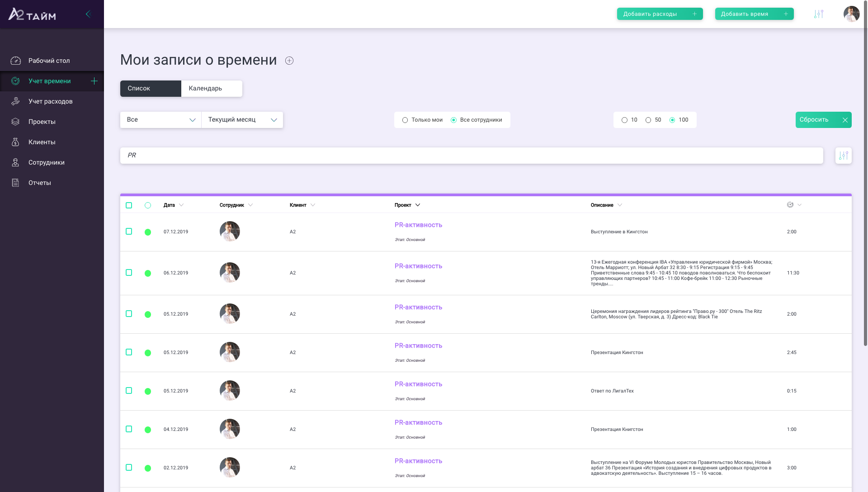Sort by the Проект column arrow

[418, 205]
